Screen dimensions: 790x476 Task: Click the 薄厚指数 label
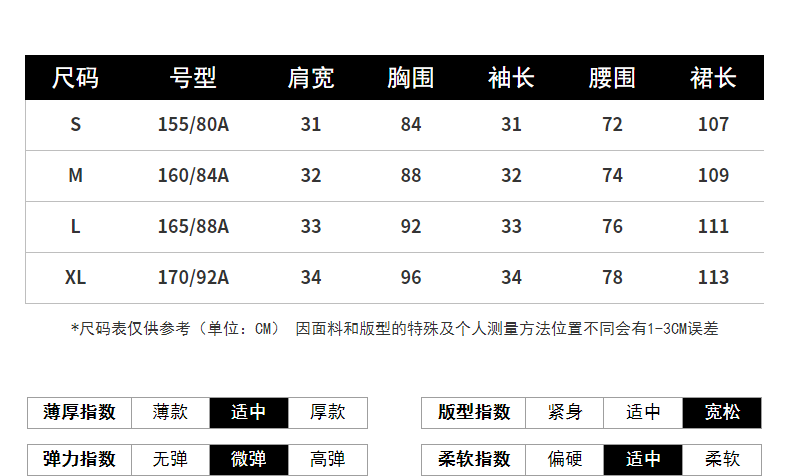point(80,412)
